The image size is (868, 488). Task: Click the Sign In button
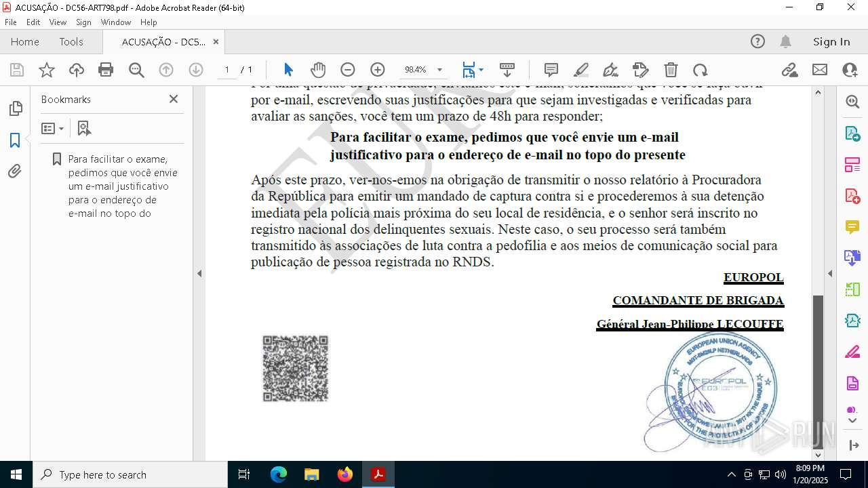(831, 42)
